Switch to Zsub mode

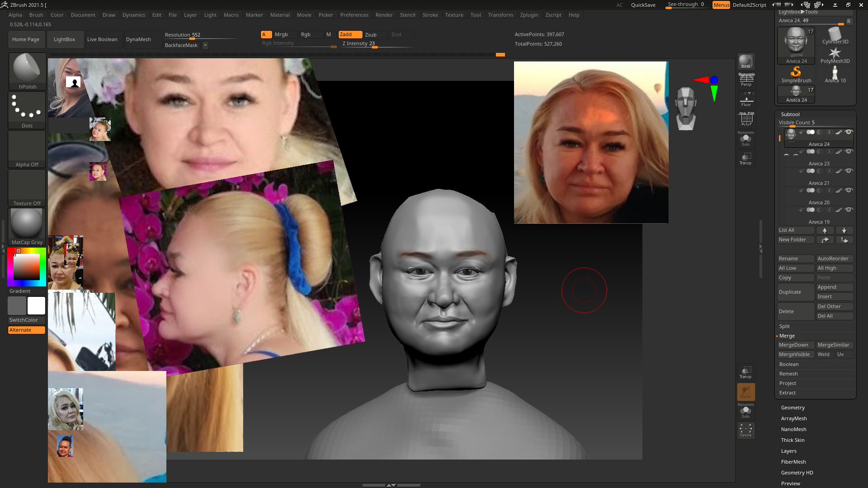click(x=375, y=35)
